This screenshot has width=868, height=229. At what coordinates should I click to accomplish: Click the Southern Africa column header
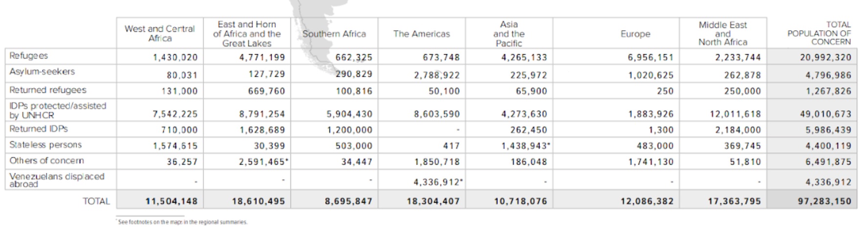(x=334, y=34)
